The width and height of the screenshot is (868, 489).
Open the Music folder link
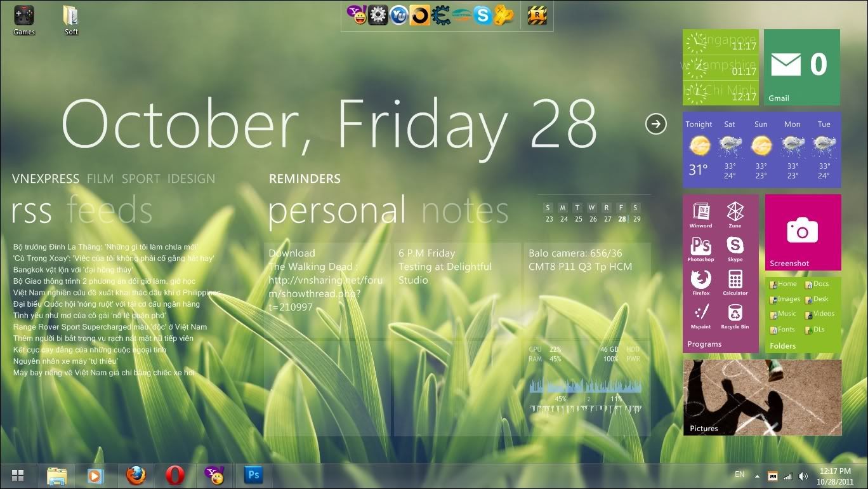click(x=783, y=314)
